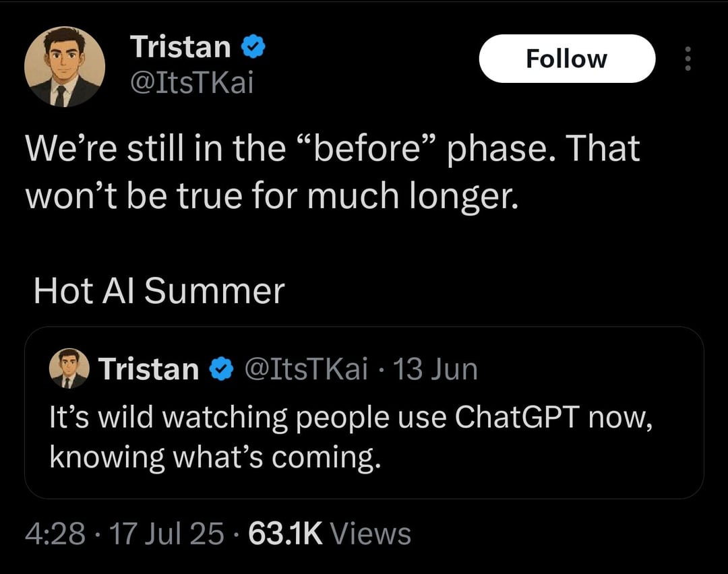Open the 13 Jun date link
This screenshot has height=574, width=728.
435,369
